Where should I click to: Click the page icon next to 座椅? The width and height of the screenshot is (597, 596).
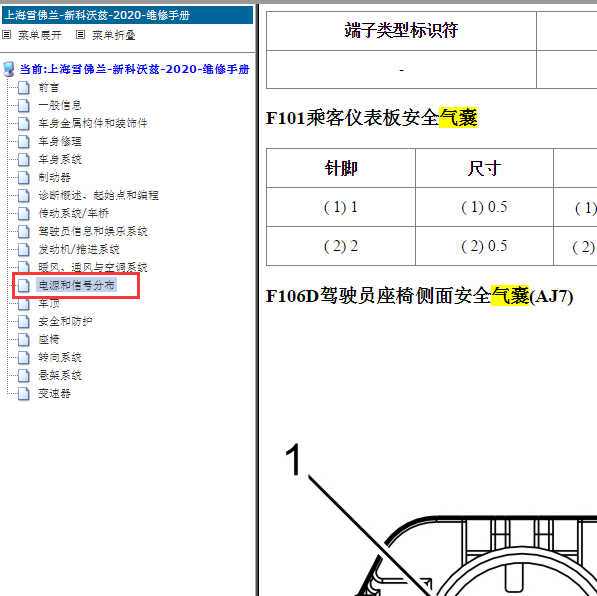tap(24, 339)
